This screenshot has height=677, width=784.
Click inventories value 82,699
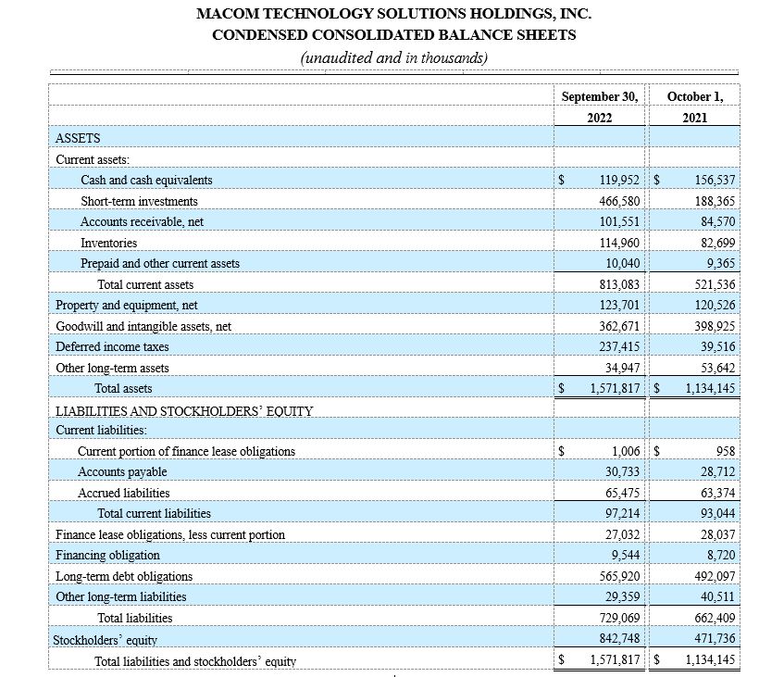tap(718, 244)
